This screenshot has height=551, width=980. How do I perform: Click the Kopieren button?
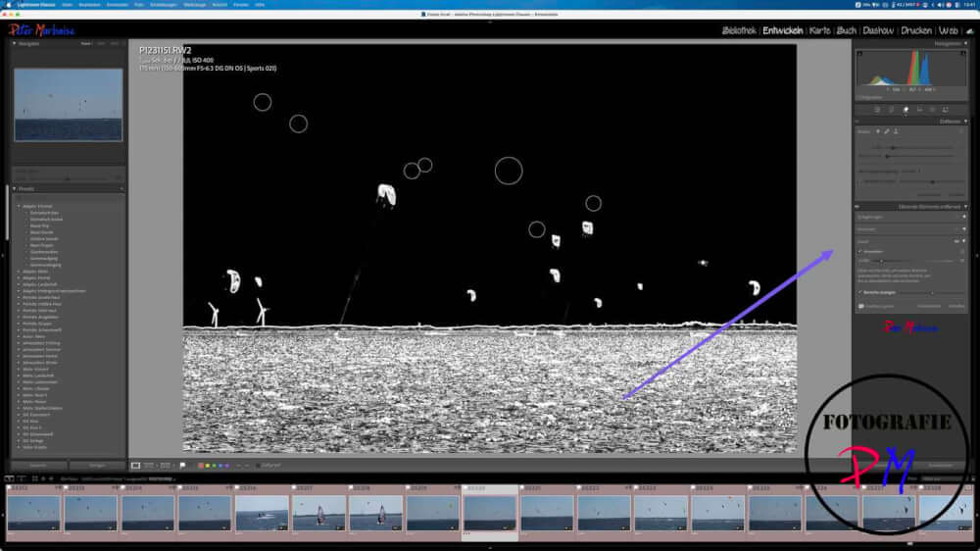click(37, 466)
